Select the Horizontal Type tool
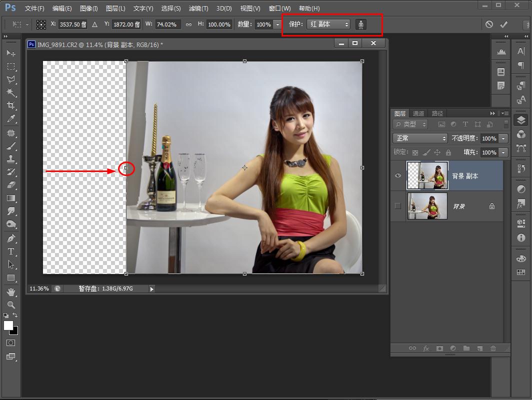This screenshot has width=532, height=400. click(x=10, y=251)
